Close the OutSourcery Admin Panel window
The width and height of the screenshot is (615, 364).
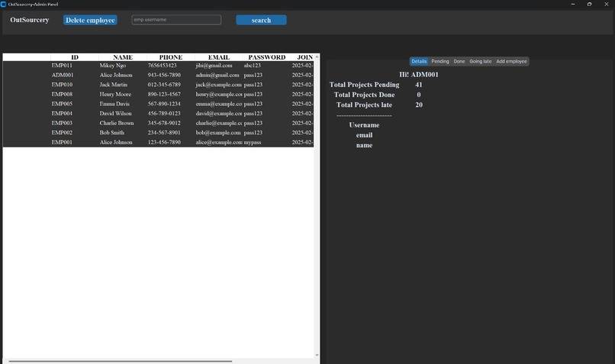pos(606,5)
